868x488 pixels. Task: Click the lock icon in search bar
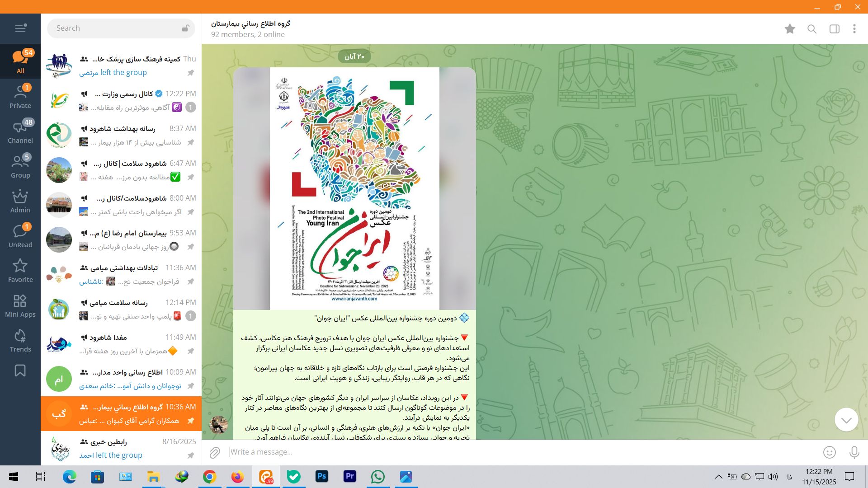point(185,28)
